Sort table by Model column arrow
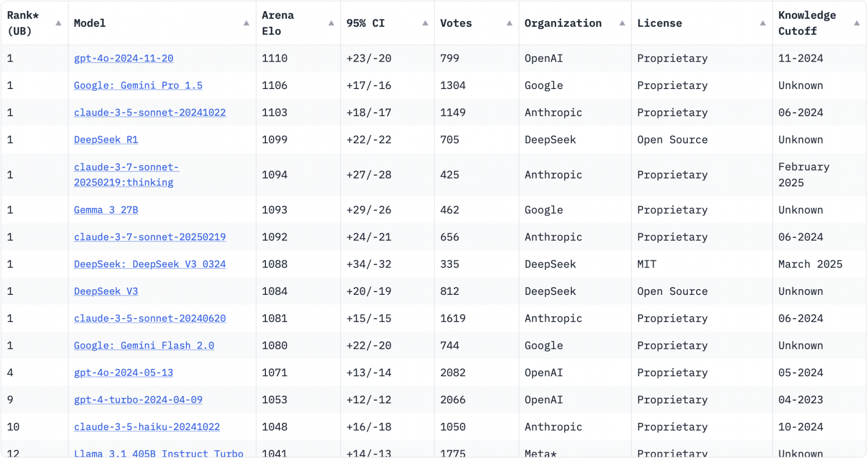Image resolution: width=868 pixels, height=459 pixels. pyautogui.click(x=246, y=23)
